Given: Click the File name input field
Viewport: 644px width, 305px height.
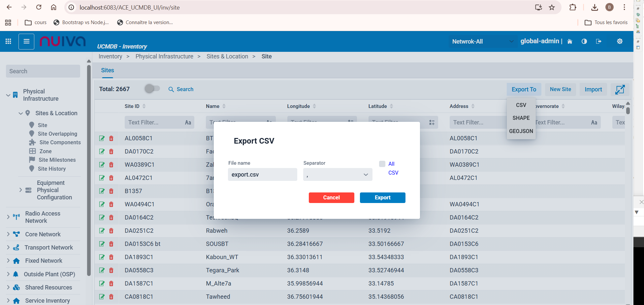Looking at the screenshot, I should pos(262,175).
